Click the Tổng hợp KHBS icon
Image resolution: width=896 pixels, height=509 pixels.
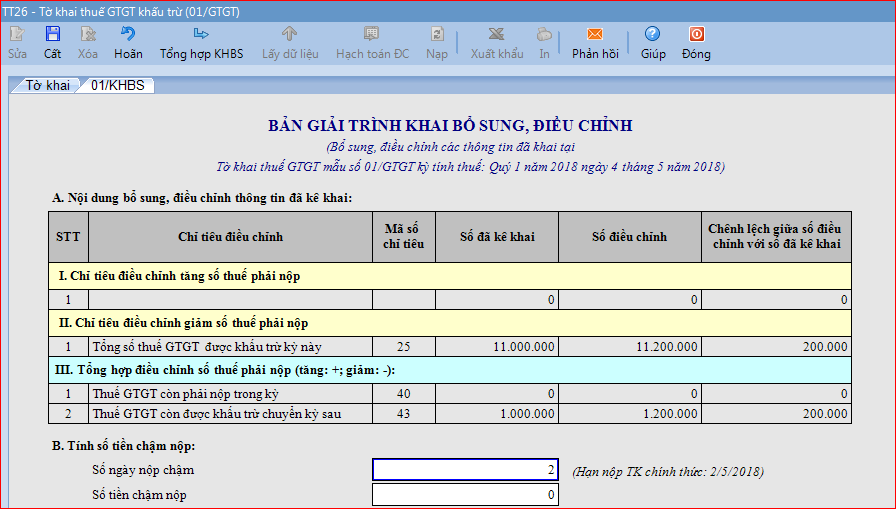coord(201,34)
